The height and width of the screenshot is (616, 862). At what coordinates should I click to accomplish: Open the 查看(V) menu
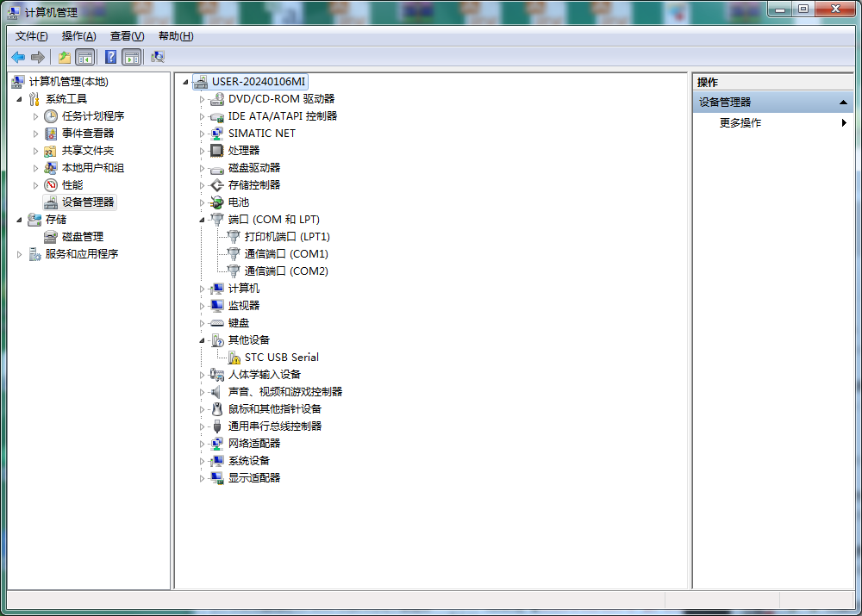[127, 36]
